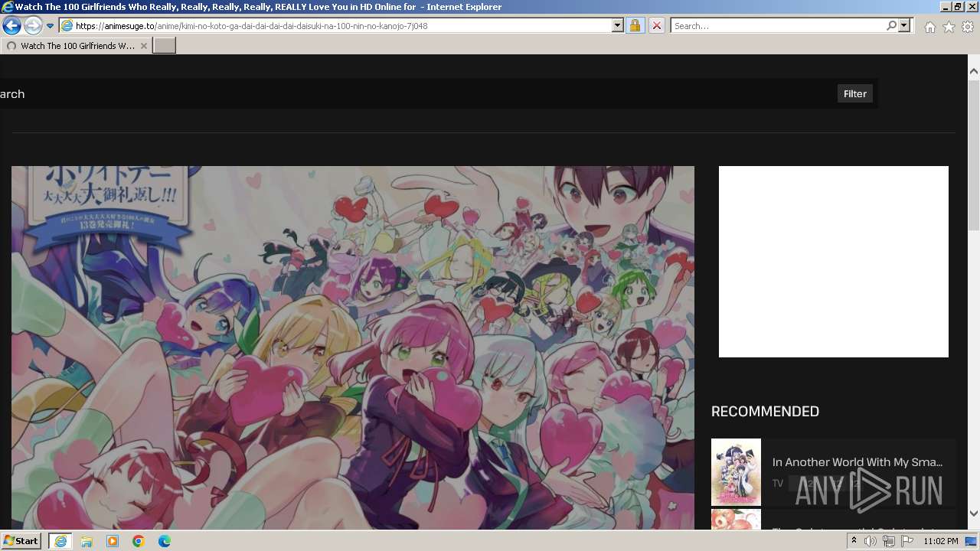Click the security lock icon

click(635, 25)
